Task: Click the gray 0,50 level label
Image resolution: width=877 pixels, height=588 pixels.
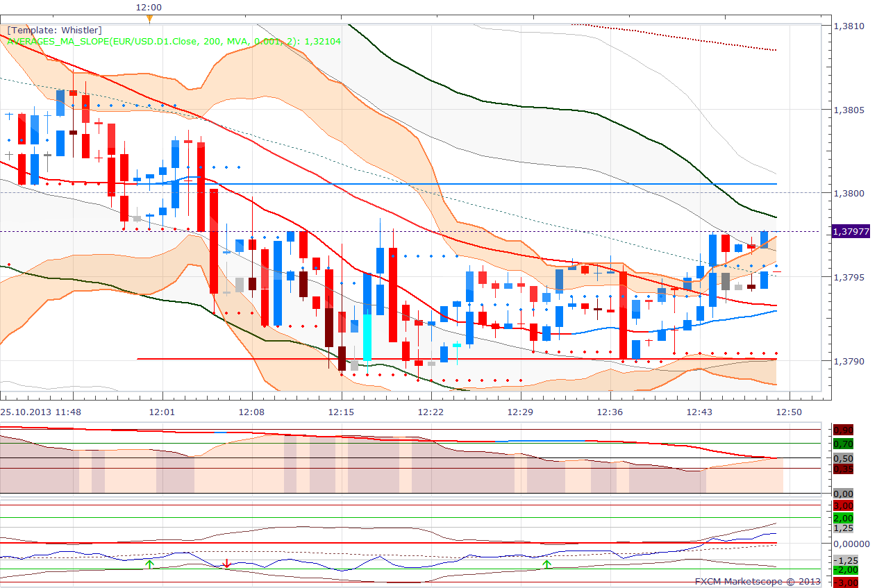Action: 843,458
